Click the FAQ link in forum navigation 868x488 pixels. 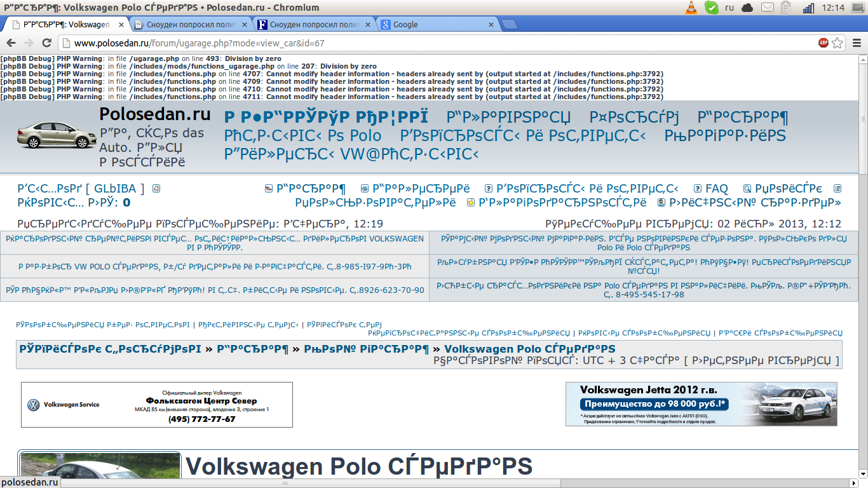coord(716,189)
